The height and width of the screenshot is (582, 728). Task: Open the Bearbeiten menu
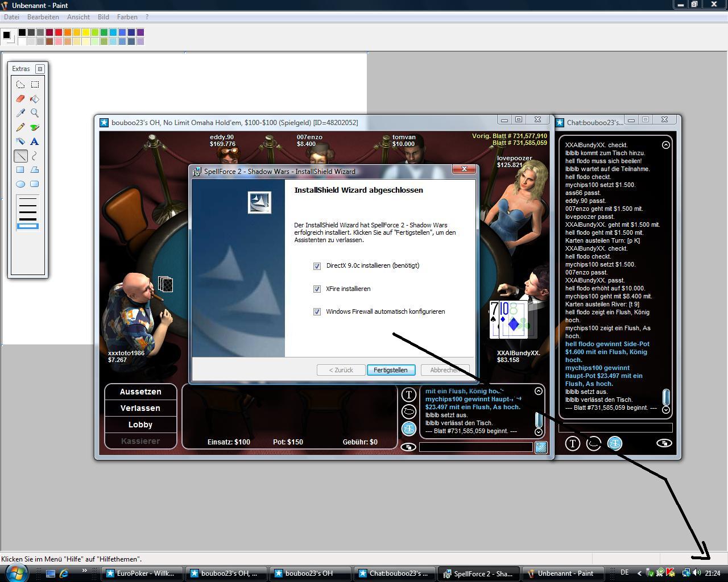point(43,17)
